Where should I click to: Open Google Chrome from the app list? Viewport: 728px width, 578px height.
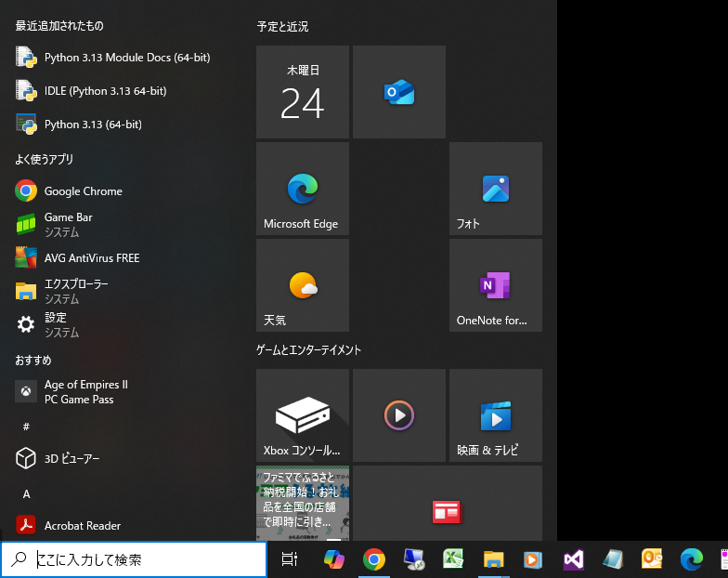coord(83,191)
